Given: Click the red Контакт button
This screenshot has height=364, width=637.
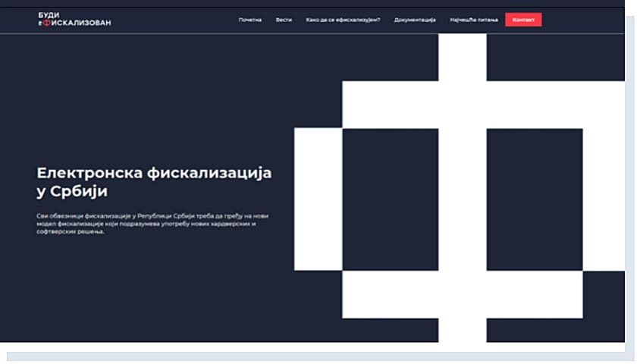Looking at the screenshot, I should pos(523,20).
